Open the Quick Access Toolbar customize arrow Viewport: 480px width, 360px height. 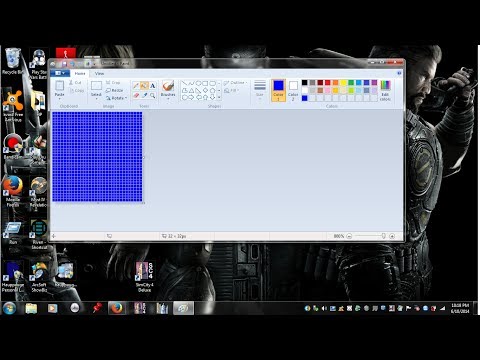pos(95,63)
